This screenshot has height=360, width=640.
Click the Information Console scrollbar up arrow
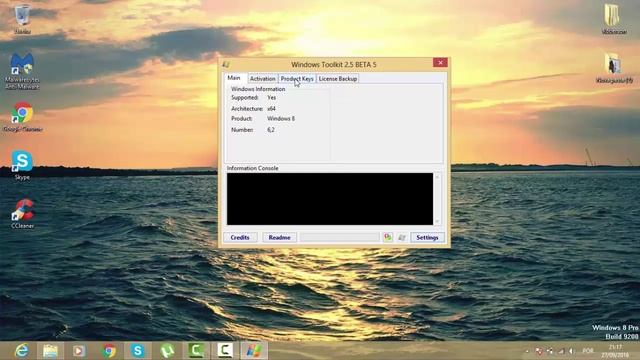click(437, 177)
